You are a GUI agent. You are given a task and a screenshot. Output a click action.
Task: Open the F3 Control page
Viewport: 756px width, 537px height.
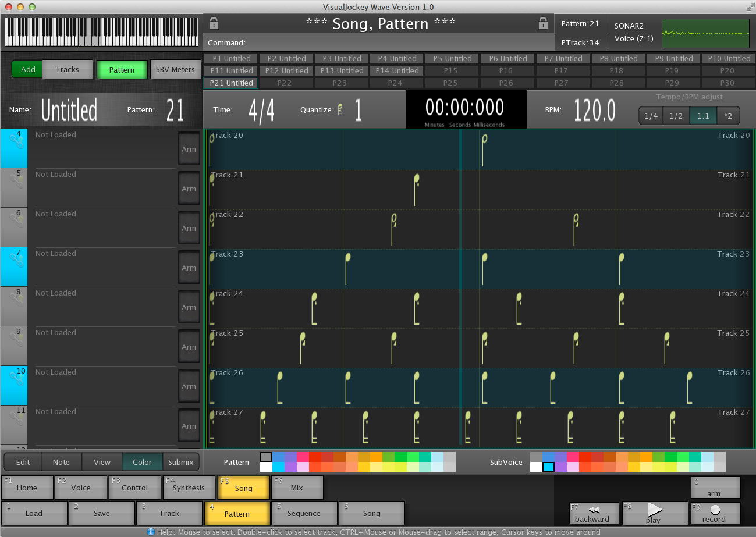click(135, 488)
